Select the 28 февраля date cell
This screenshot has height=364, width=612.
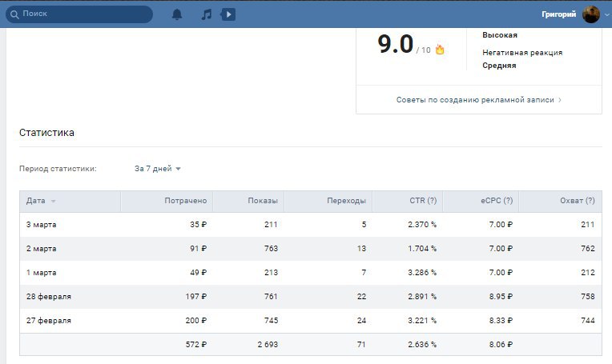pyautogui.click(x=49, y=297)
